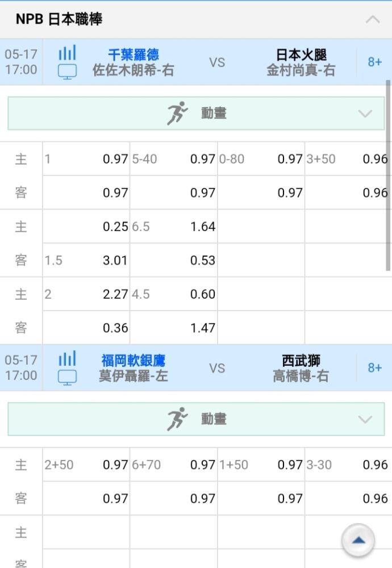Open 8+ more bets for 千葉羅德 vs 日本火腿
392x568 pixels.
(x=374, y=62)
